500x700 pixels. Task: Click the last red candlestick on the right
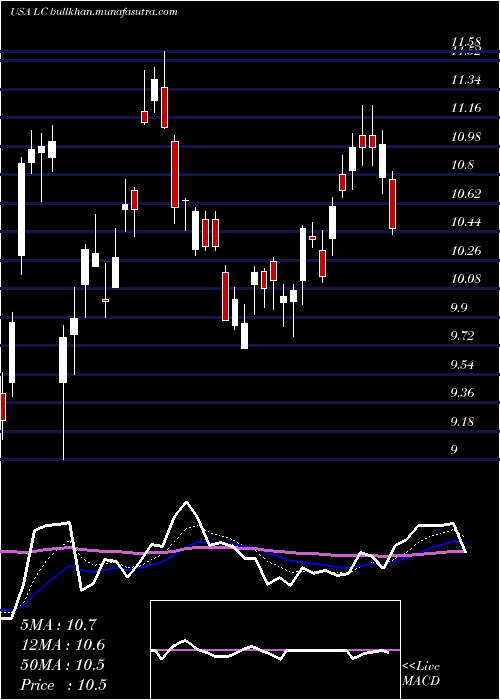tap(392, 204)
